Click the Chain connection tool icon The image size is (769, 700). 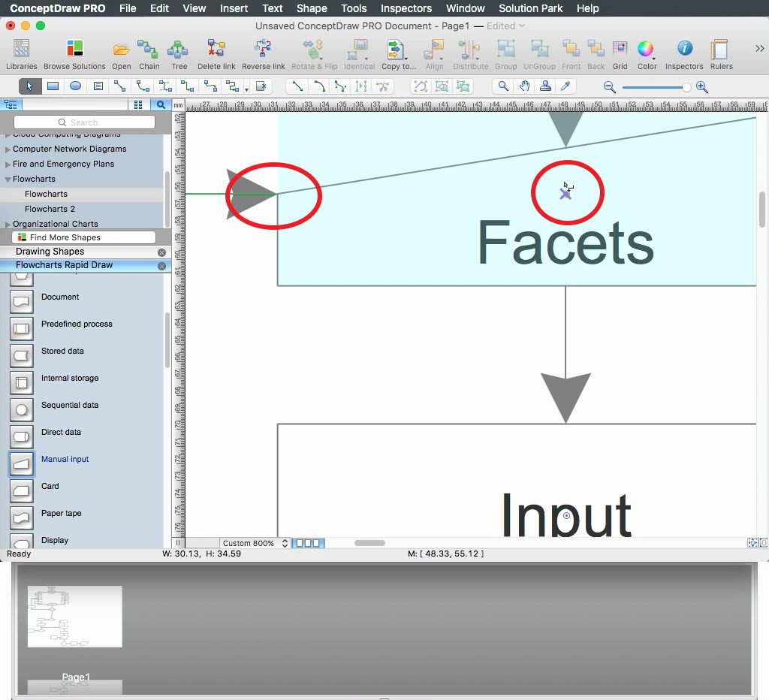click(x=149, y=50)
